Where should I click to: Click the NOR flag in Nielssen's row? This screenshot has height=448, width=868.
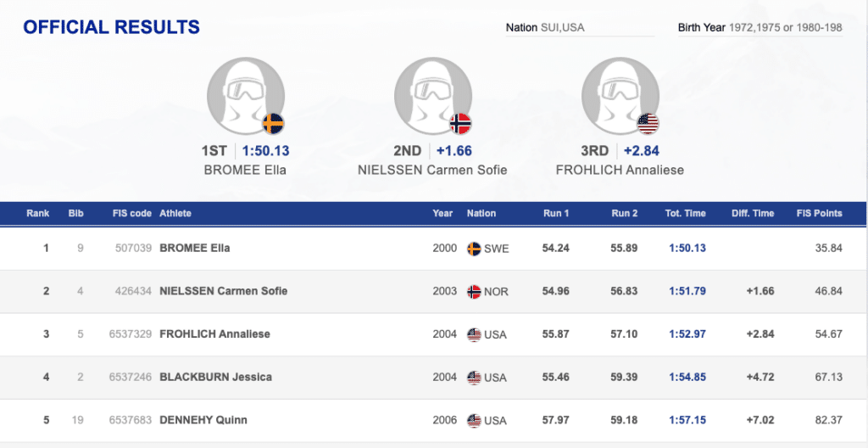click(474, 291)
